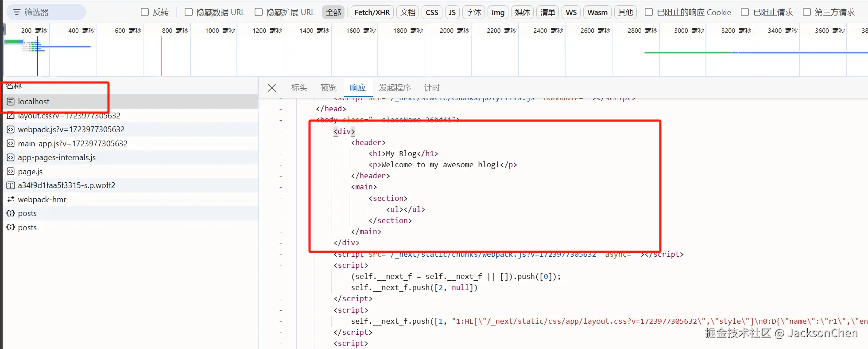Toggle the 第三方请求 checkbox
Screen dimensions: 868x349
[807, 12]
